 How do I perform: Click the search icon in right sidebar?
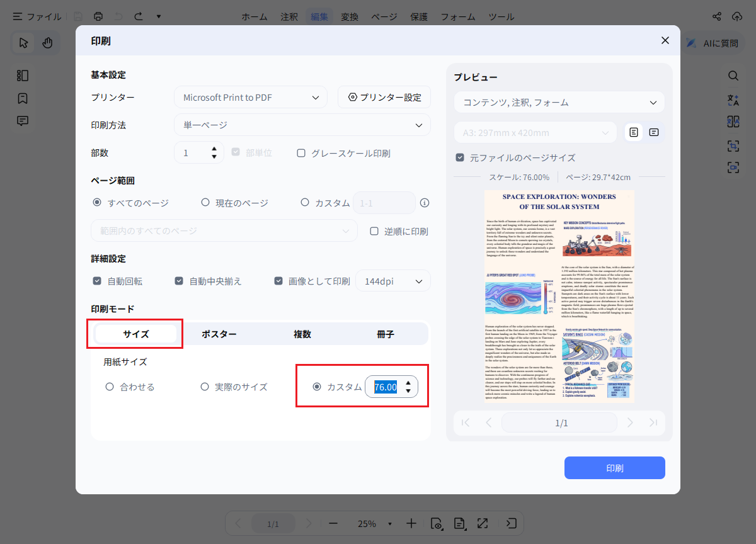[x=733, y=76]
